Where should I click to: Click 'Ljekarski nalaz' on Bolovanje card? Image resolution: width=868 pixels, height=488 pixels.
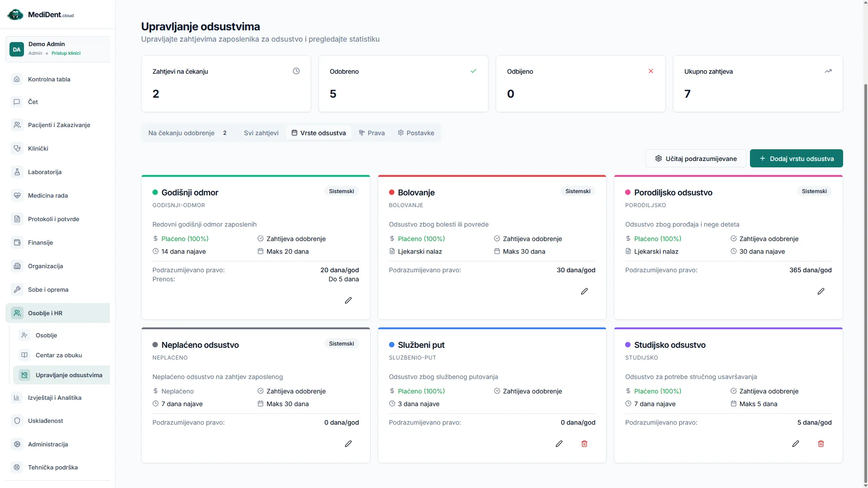tap(420, 251)
